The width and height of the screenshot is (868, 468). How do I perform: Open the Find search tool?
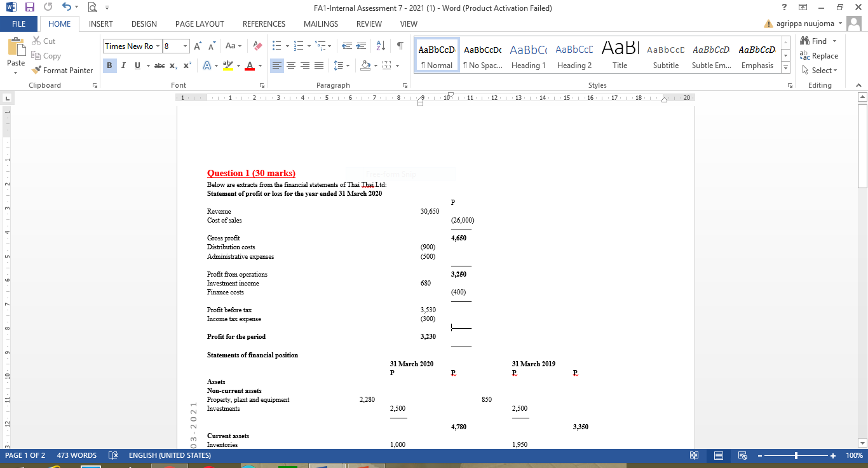(815, 41)
